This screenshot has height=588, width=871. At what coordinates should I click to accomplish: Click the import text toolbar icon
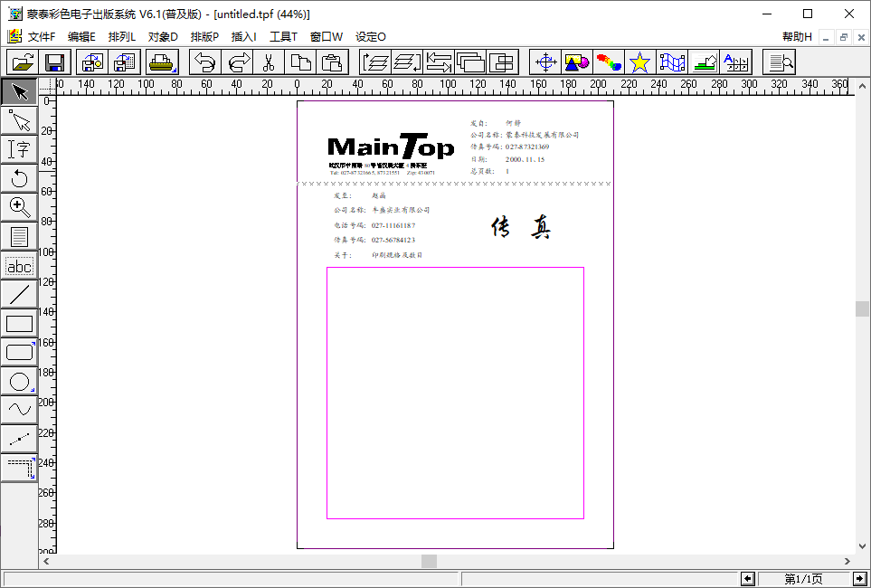[125, 62]
